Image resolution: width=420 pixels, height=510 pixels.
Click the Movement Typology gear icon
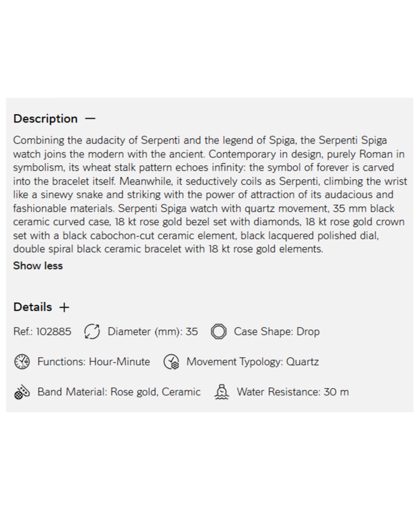pos(172,362)
